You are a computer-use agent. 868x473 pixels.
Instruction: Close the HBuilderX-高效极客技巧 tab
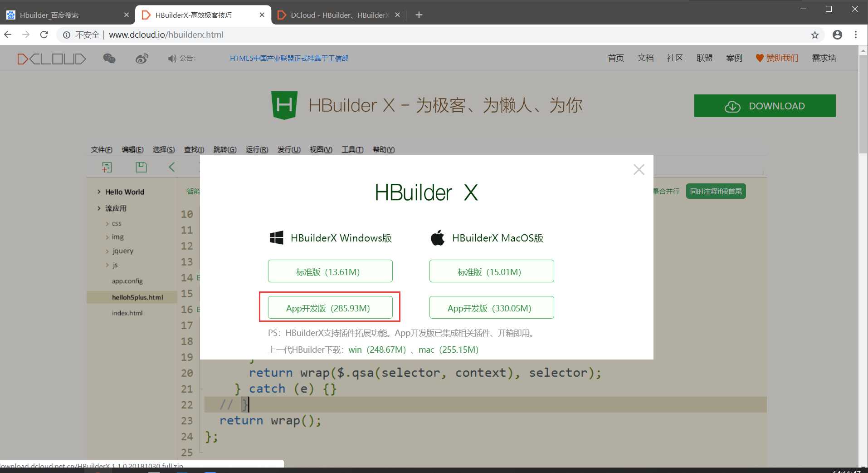(262, 15)
